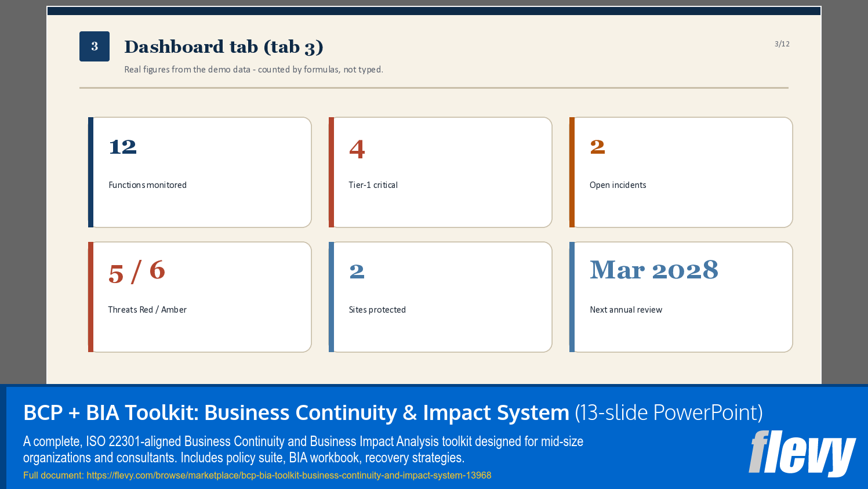The height and width of the screenshot is (489, 868).
Task: Select the "Sites protected" label
Action: [x=377, y=310]
